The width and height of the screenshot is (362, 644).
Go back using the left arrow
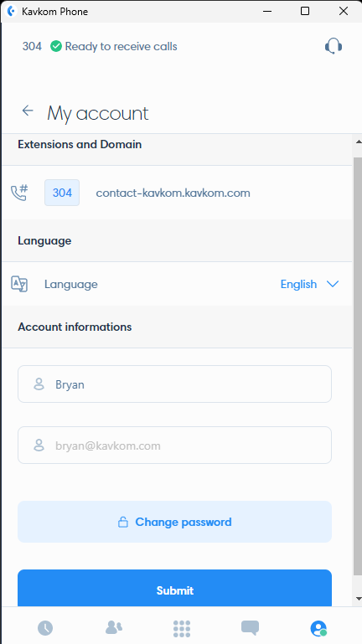click(28, 111)
